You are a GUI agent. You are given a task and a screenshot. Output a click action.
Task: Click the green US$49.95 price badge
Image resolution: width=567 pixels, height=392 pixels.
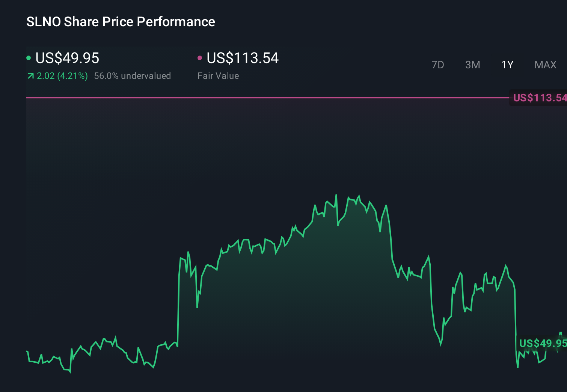[543, 344]
